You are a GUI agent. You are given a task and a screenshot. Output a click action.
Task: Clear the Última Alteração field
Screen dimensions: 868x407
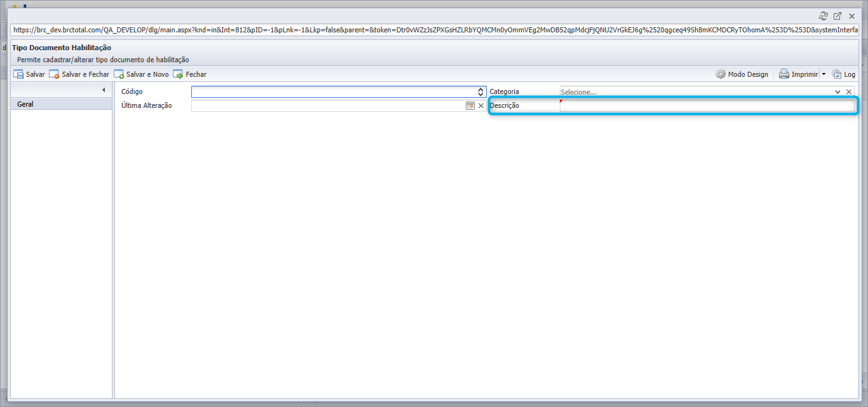point(481,105)
